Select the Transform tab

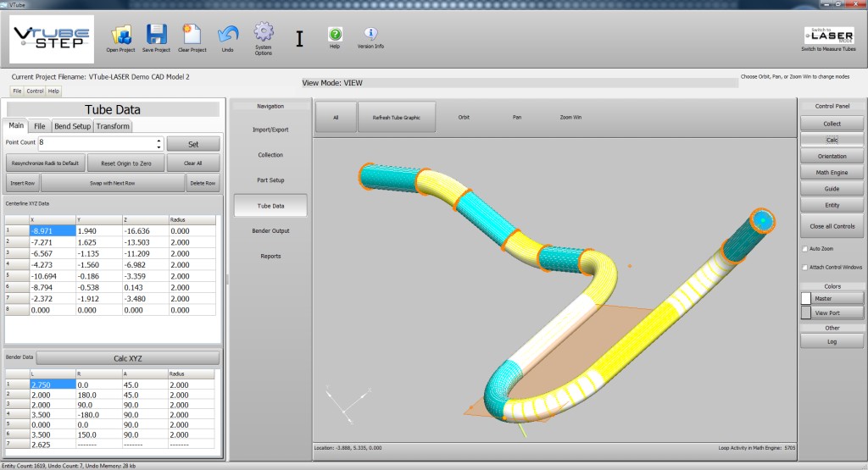(113, 126)
